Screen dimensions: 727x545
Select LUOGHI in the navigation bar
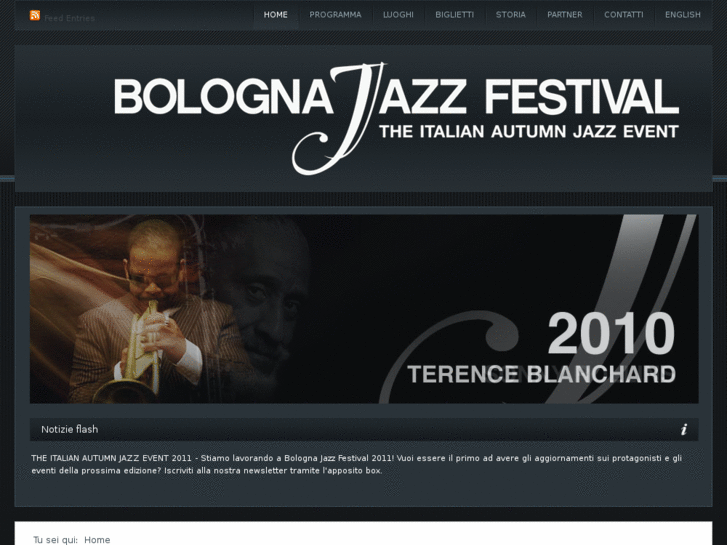pyautogui.click(x=398, y=15)
